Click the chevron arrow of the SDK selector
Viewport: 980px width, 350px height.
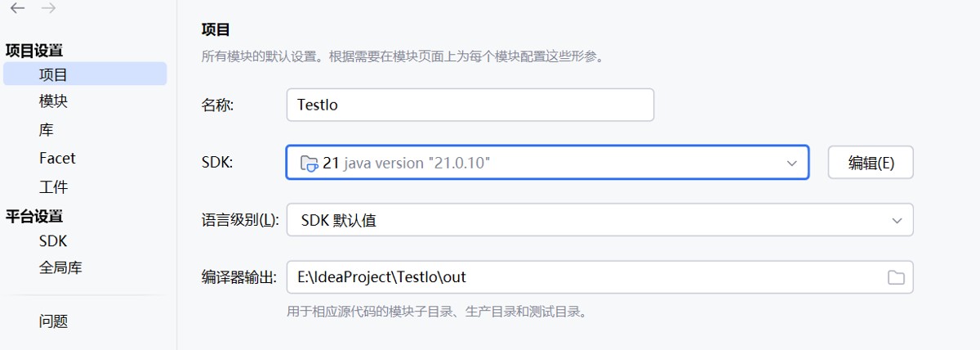(791, 163)
